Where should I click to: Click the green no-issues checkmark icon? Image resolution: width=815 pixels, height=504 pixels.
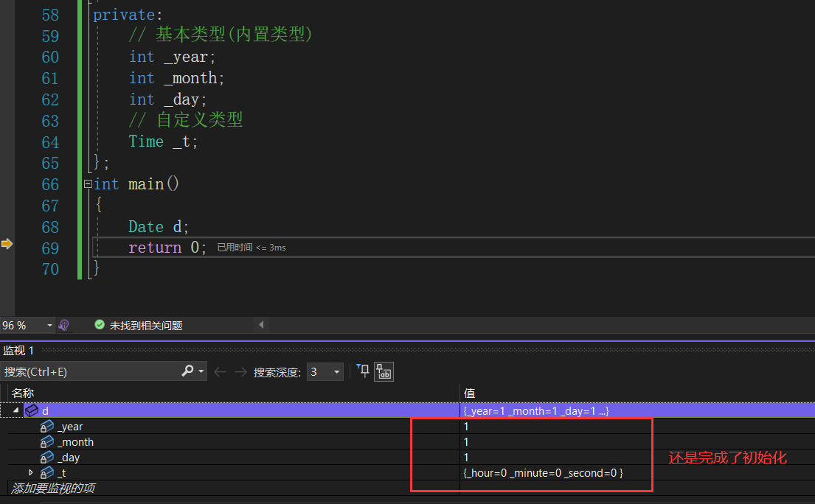100,325
